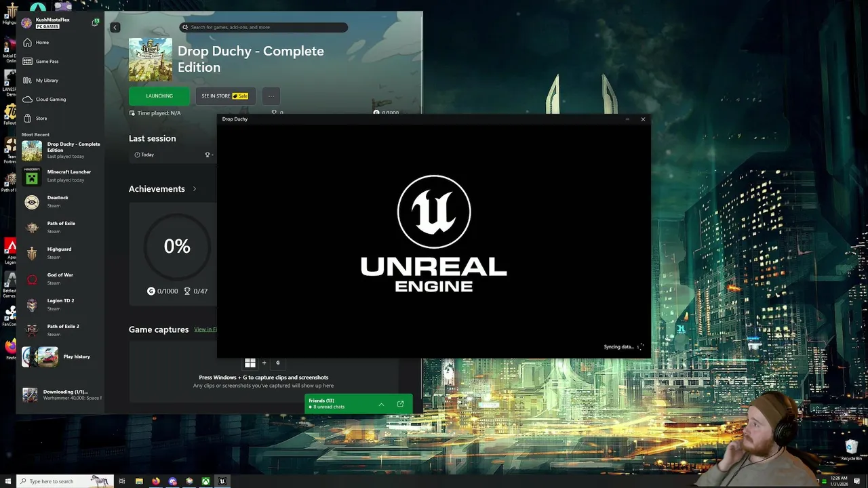Open the Downloading (1/1) queue item
The image size is (868, 488).
tap(61, 394)
